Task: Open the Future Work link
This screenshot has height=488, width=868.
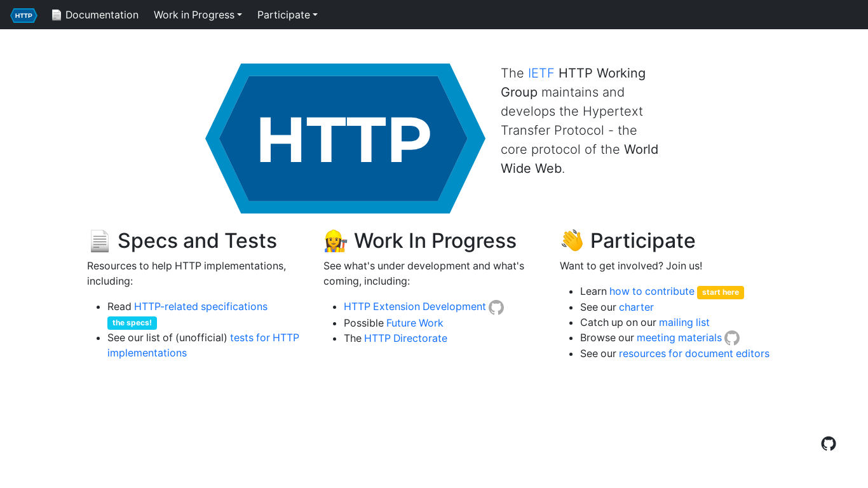Action: click(x=414, y=323)
